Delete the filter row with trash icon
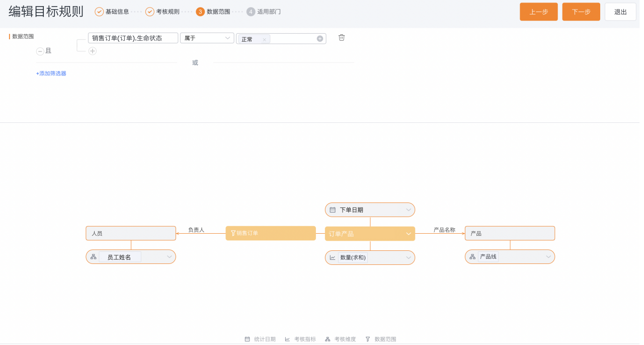 coord(342,38)
